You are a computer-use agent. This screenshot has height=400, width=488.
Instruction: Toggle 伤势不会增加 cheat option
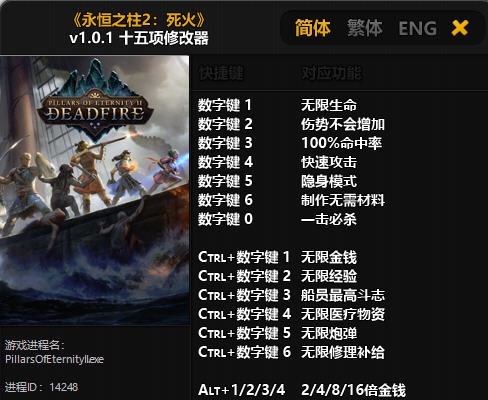pos(343,124)
